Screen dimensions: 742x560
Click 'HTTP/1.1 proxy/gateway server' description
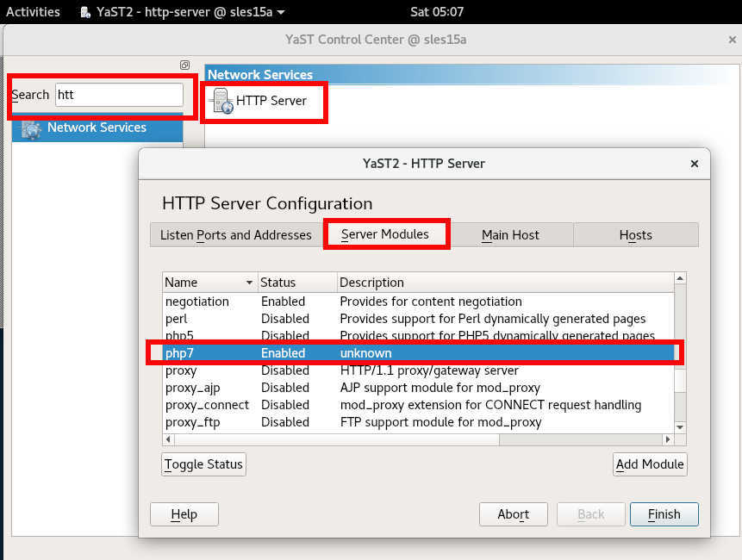pyautogui.click(x=429, y=370)
